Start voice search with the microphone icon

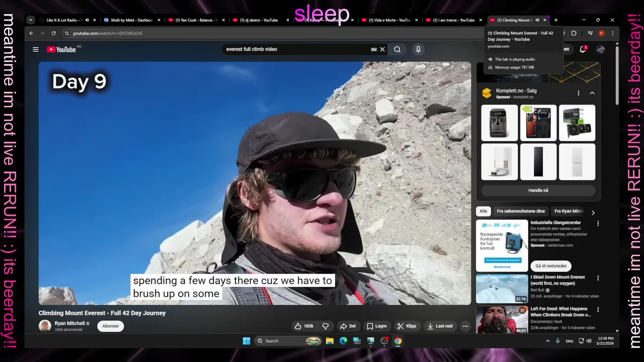tap(418, 49)
